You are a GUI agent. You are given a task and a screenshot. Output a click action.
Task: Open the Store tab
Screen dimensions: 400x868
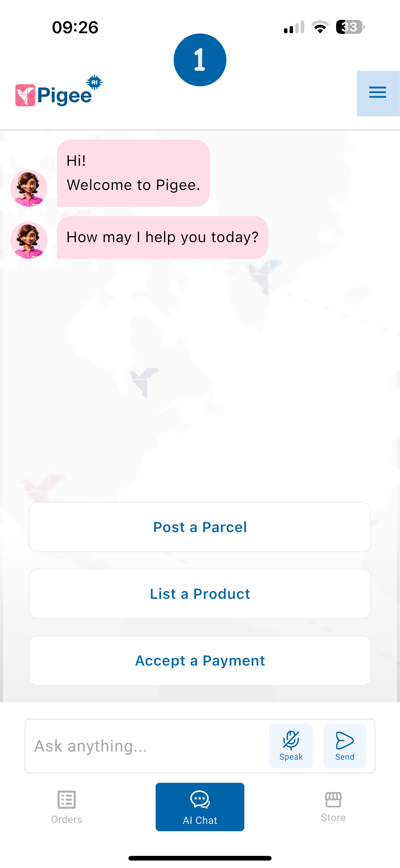[333, 807]
